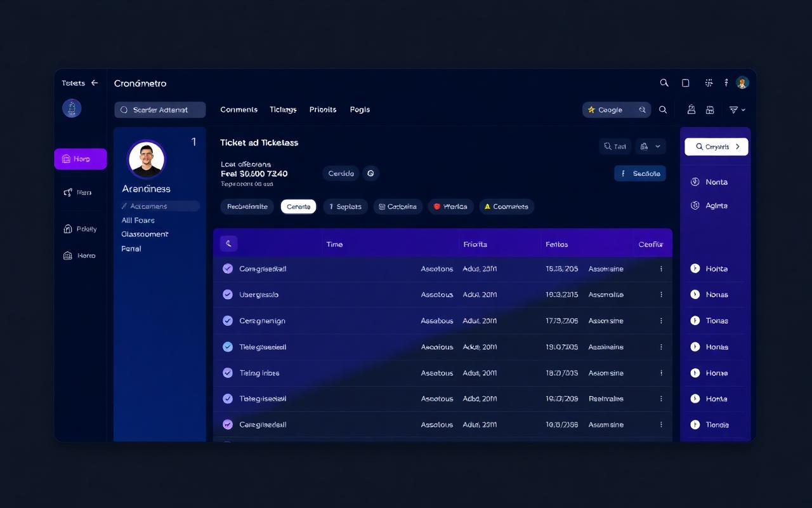Switch to the Ticlurgs tab
This screenshot has width=812, height=508.
coord(283,110)
